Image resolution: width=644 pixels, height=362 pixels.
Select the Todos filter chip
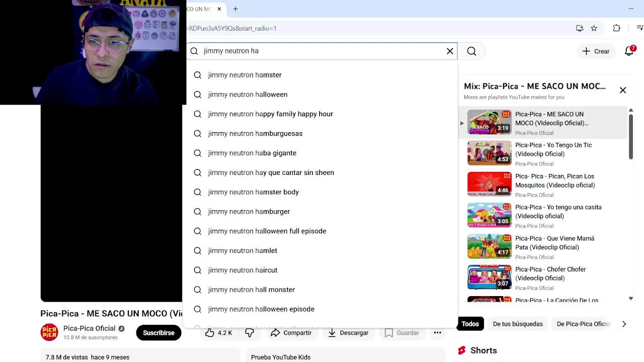[x=470, y=324]
